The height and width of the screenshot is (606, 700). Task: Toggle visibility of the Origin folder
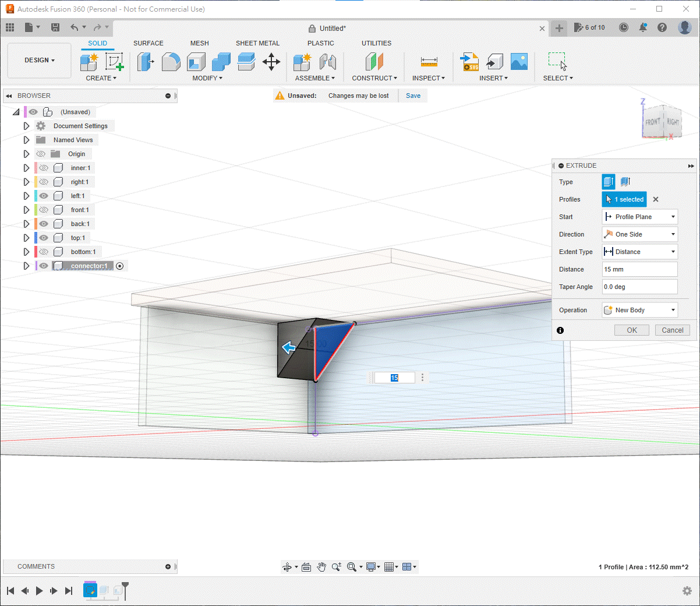tap(41, 154)
